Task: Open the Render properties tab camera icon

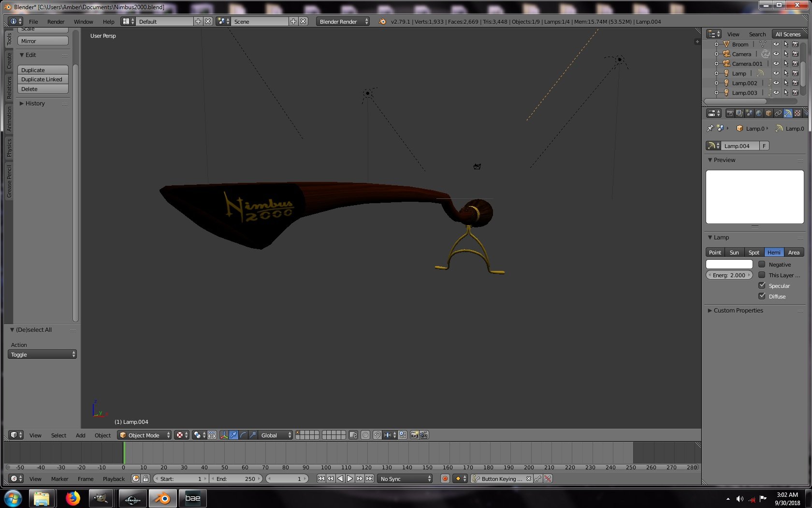Action: (730, 113)
